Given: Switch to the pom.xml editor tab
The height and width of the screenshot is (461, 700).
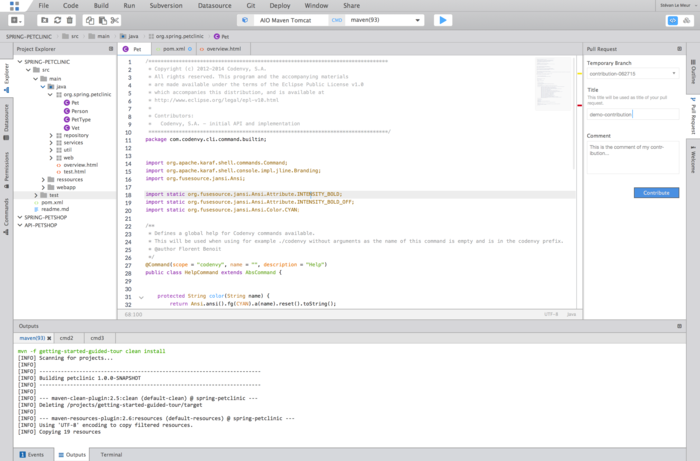Looking at the screenshot, I should tap(174, 48).
